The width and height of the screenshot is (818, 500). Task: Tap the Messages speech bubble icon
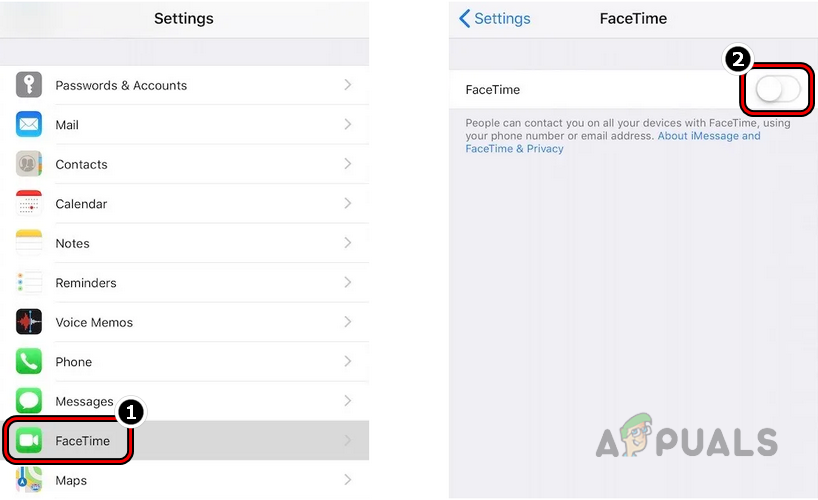(29, 401)
